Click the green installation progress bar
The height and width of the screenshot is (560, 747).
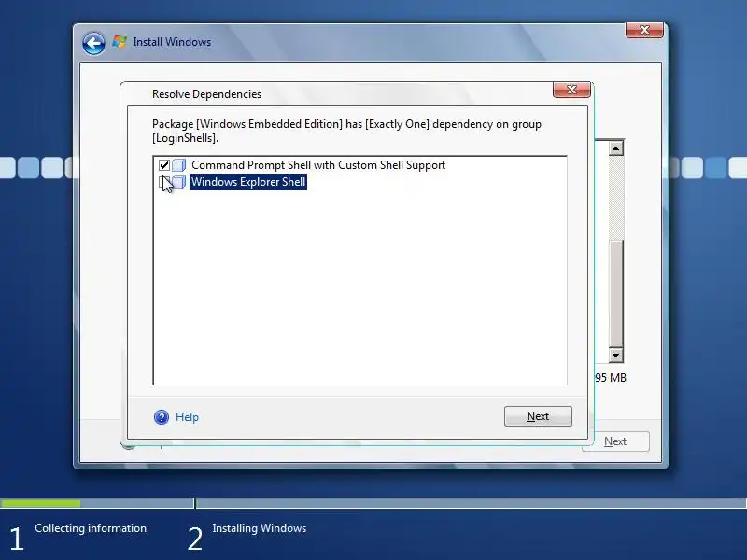tap(40, 503)
